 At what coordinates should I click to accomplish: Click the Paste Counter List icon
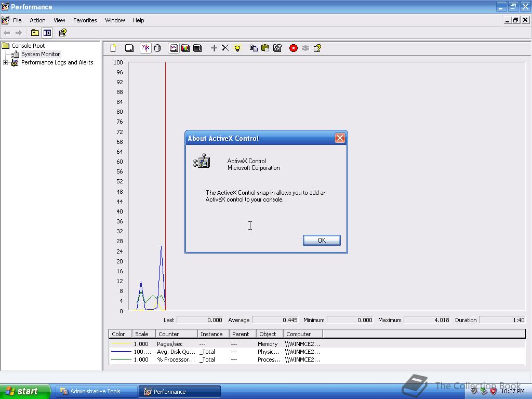[265, 48]
